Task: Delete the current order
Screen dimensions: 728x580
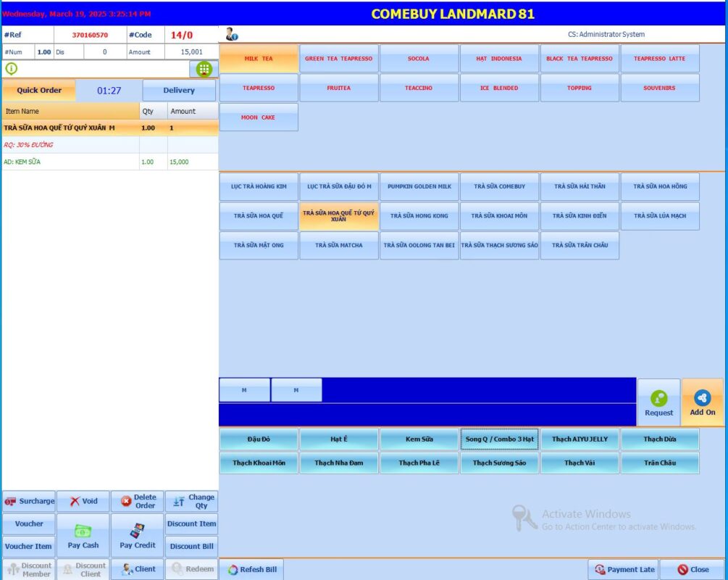Action: tap(137, 501)
